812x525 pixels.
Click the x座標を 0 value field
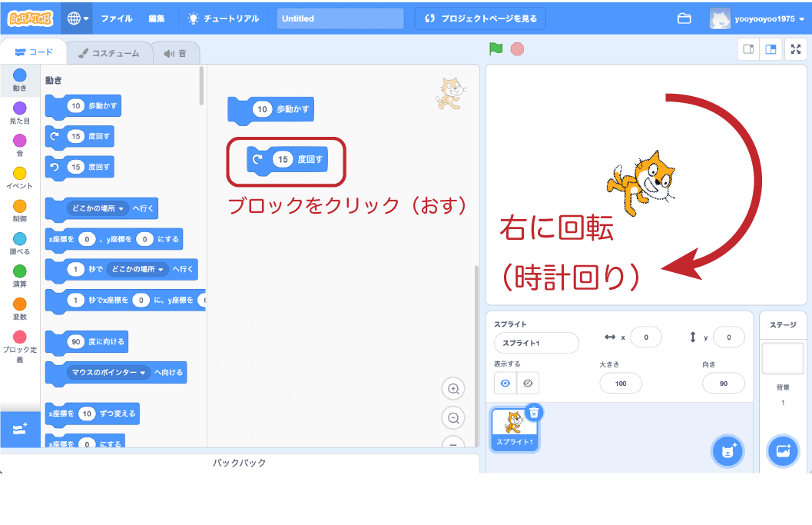tap(87, 239)
